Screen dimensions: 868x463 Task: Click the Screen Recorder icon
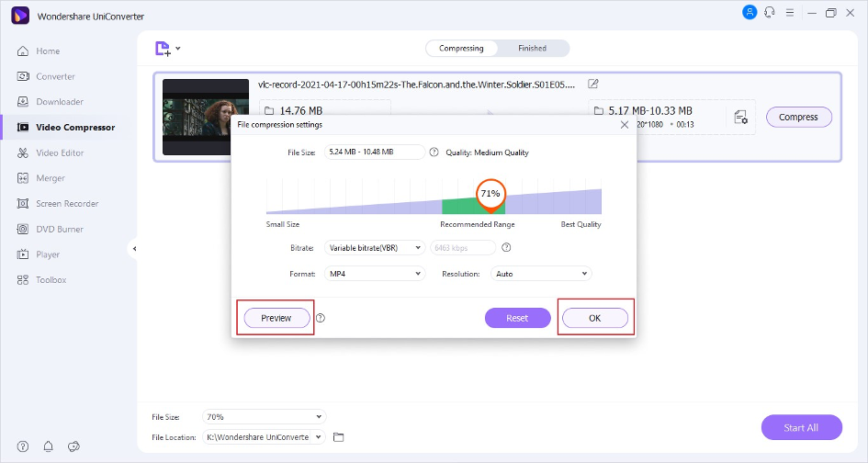(23, 204)
